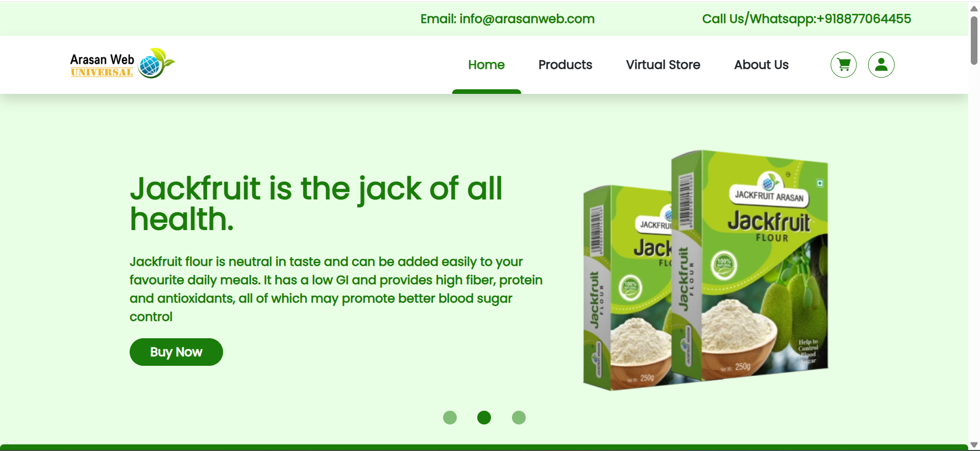Open the shopping cart icon
Viewport: 980px width, 451px height.
pyautogui.click(x=843, y=65)
